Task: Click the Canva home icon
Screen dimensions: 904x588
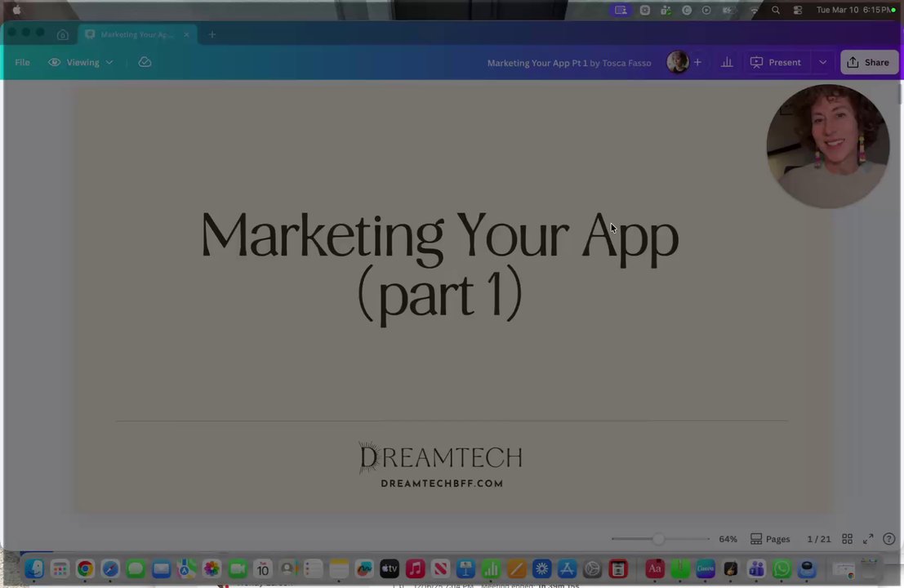Action: tap(62, 34)
